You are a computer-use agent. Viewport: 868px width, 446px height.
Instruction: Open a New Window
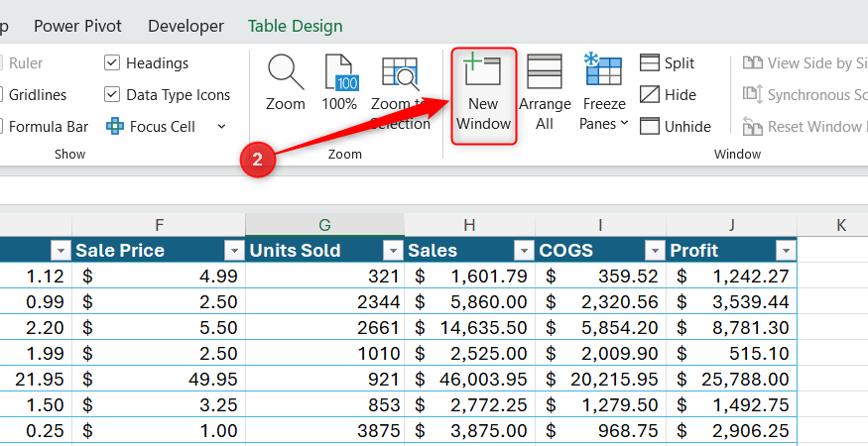pos(483,94)
